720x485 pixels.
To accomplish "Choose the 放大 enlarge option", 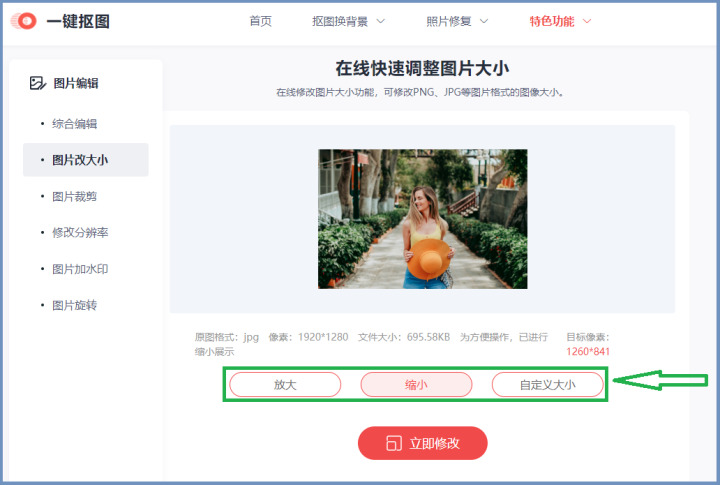I will [x=285, y=384].
